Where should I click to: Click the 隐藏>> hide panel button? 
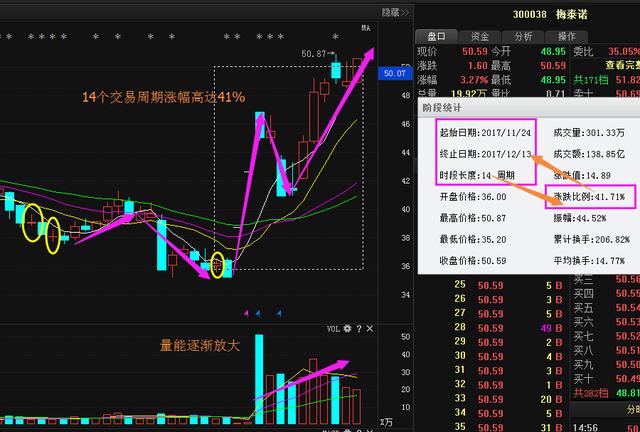[395, 13]
